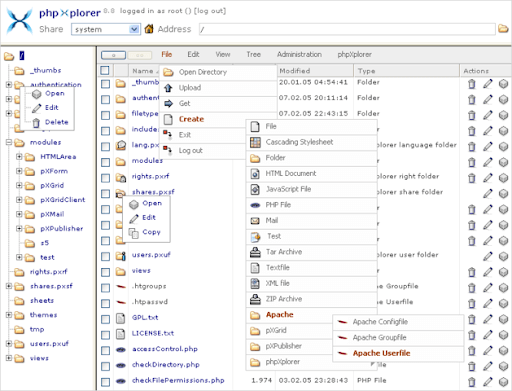Click trash icon in checkFilePermissions.php row
The width and height of the screenshot is (512, 391).
pos(472,382)
